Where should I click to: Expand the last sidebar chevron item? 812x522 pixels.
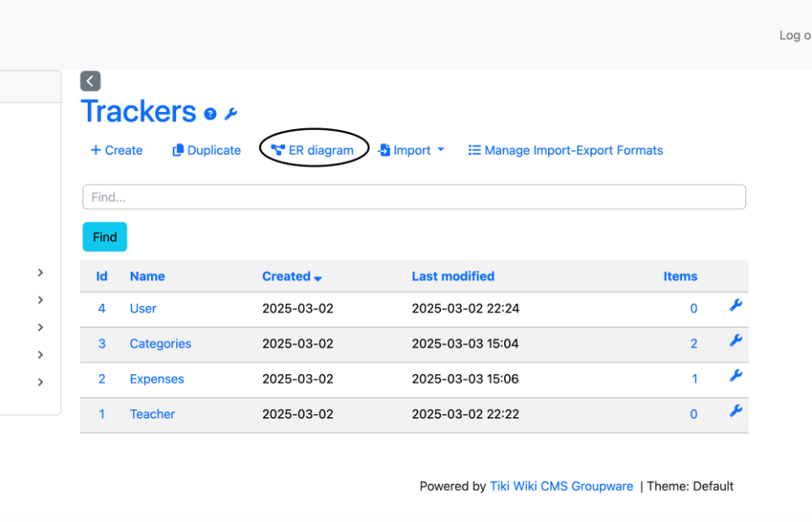[41, 382]
